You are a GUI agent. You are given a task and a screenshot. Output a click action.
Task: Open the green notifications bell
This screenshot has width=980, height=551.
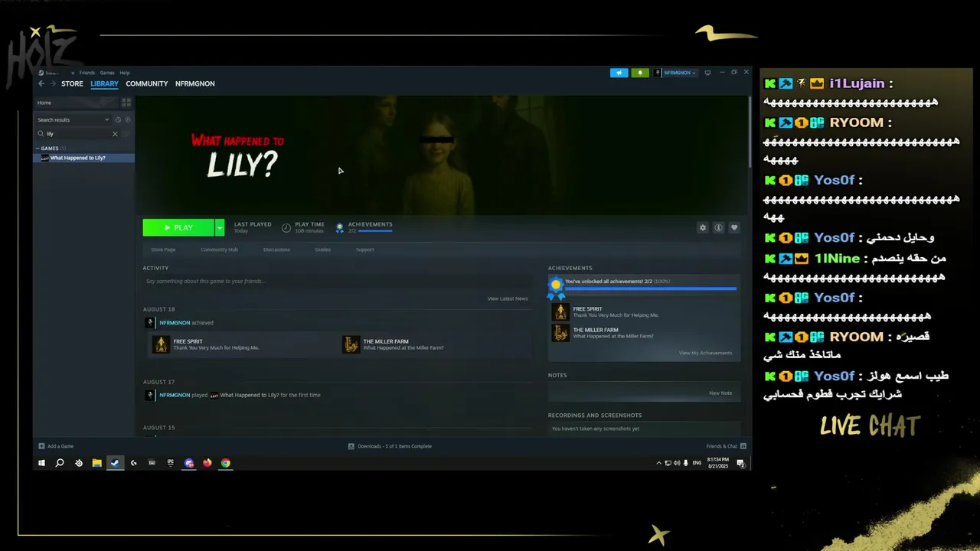coord(640,73)
